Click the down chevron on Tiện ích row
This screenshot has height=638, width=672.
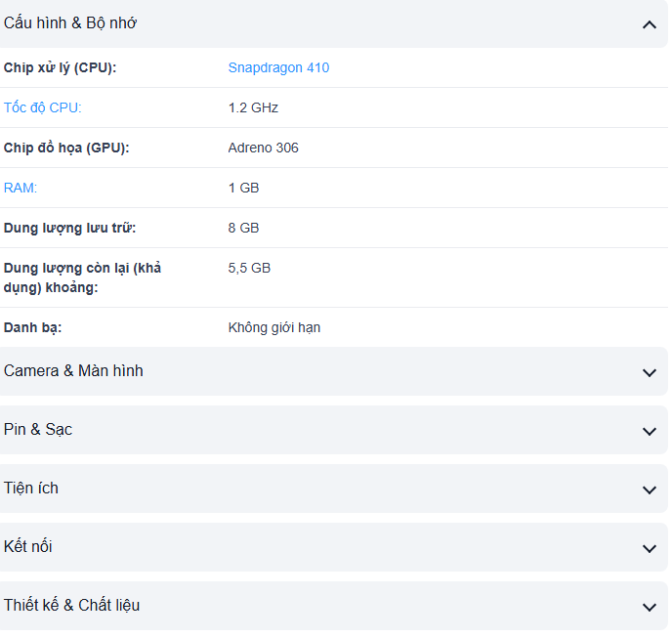tap(650, 489)
